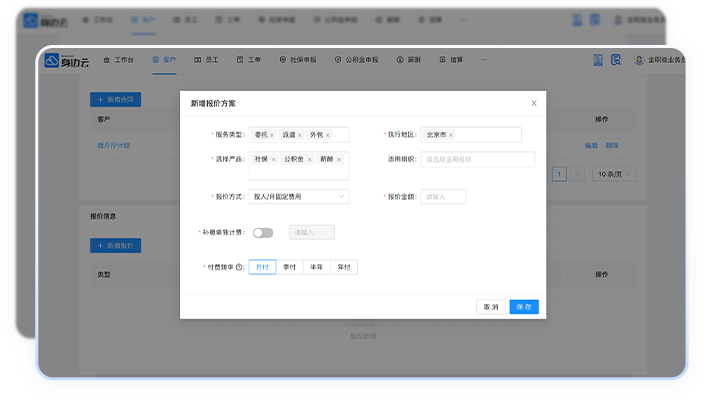Open the 服务类型 multi-select box
Image resolution: width=705 pixels, height=399 pixels.
pyautogui.click(x=299, y=134)
